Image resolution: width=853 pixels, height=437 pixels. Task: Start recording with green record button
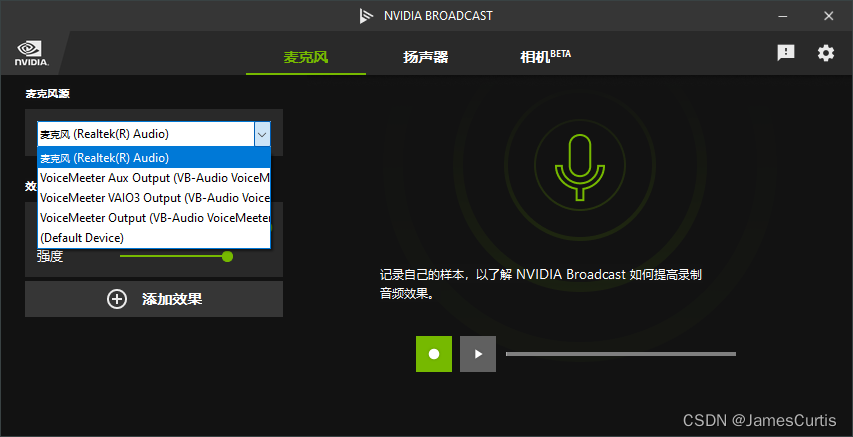[x=434, y=354]
